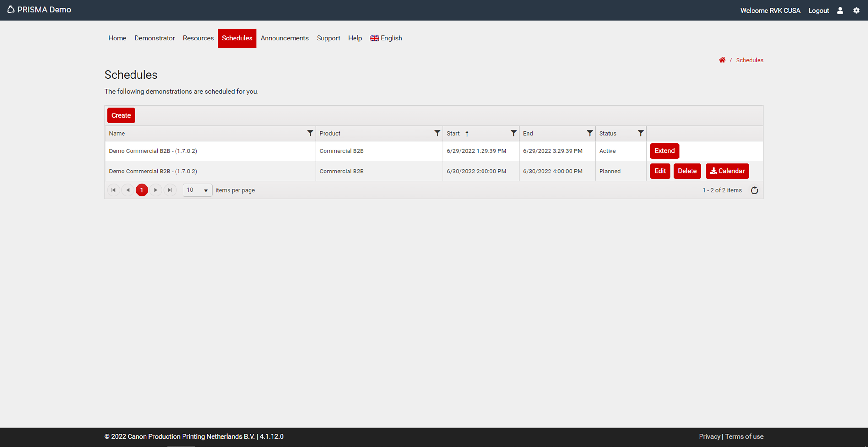
Task: Download Calendar for planned schedule
Action: coord(727,171)
